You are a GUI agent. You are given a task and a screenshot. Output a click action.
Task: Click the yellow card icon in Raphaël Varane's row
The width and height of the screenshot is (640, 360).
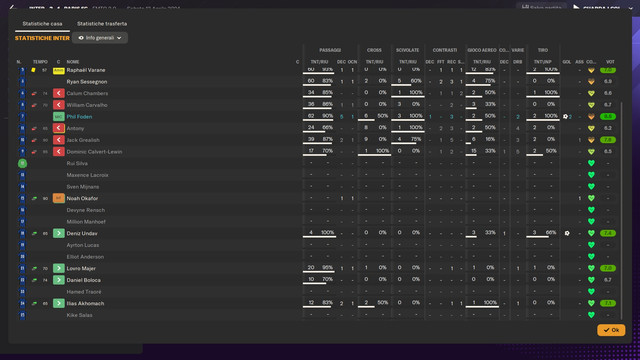click(33, 70)
